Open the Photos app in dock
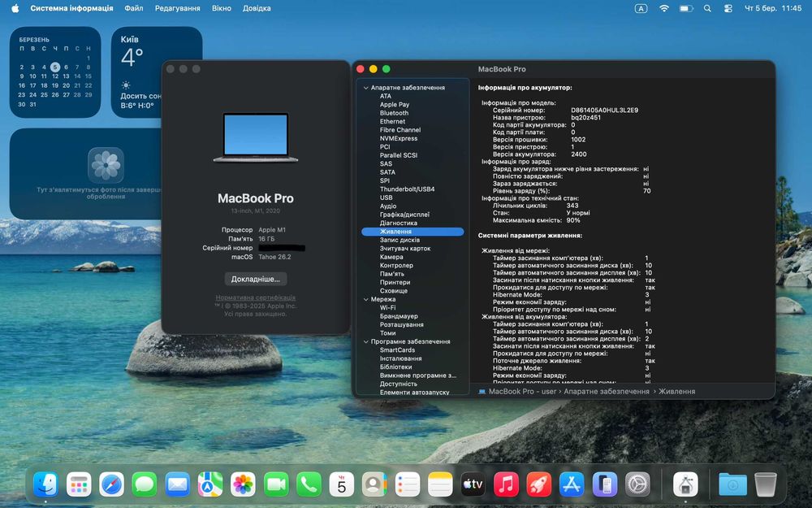The image size is (812, 508). pos(243,484)
